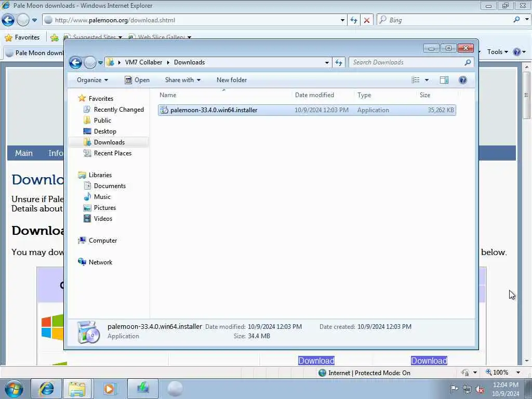
Task: Click the muted volume tray icon
Action: click(x=480, y=389)
